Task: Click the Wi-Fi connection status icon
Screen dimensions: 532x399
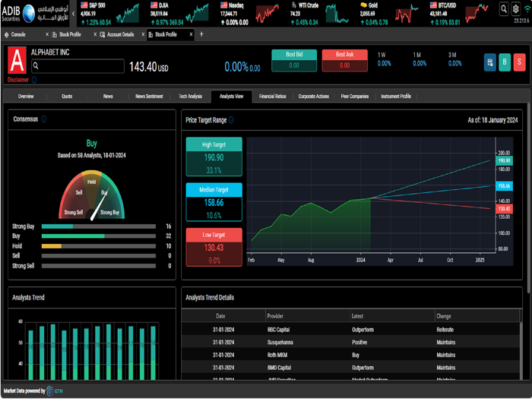Action: coord(527,9)
